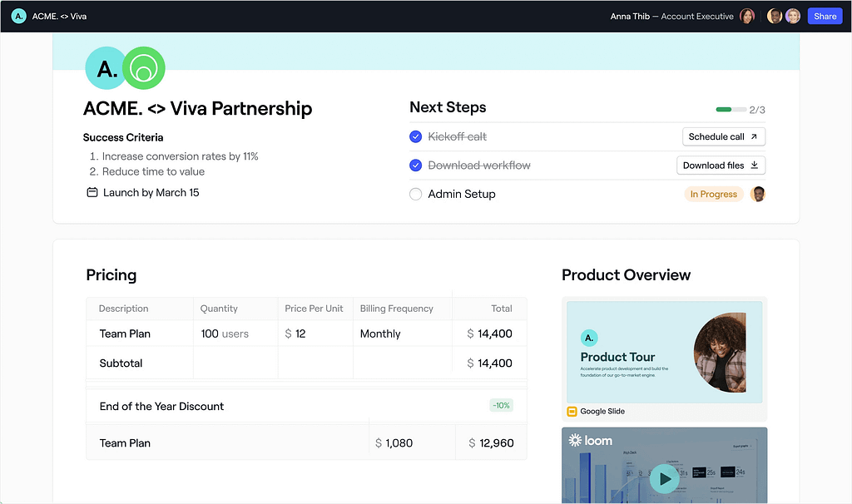Click the 'Success Criteria' heading
This screenshot has width=852, height=504.
pyautogui.click(x=123, y=137)
